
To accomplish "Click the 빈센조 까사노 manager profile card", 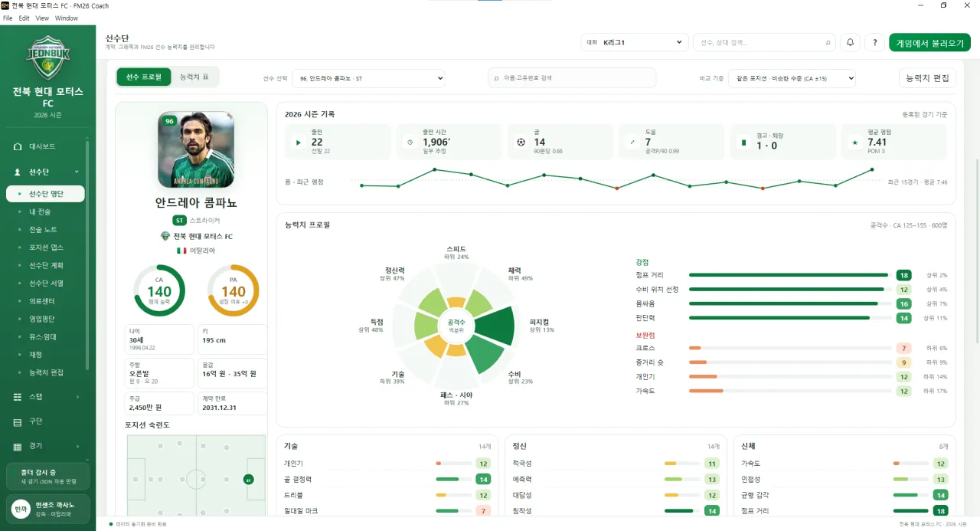I will click(47, 509).
